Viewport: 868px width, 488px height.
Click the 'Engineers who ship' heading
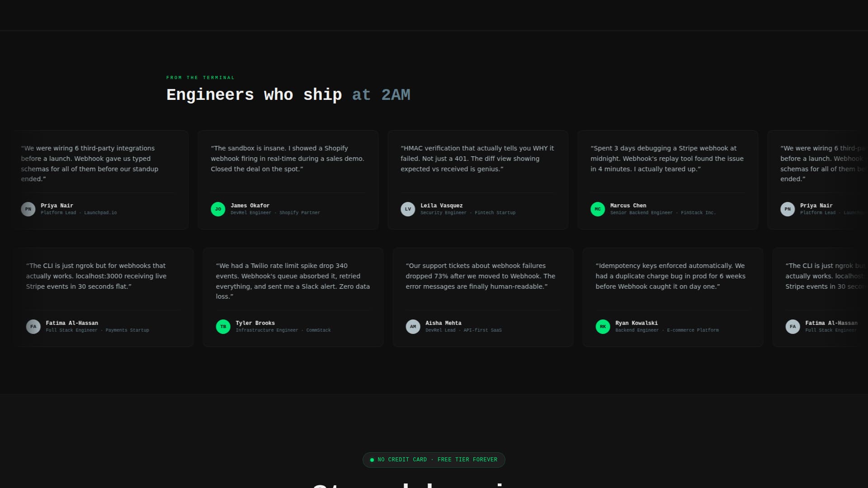(x=254, y=95)
